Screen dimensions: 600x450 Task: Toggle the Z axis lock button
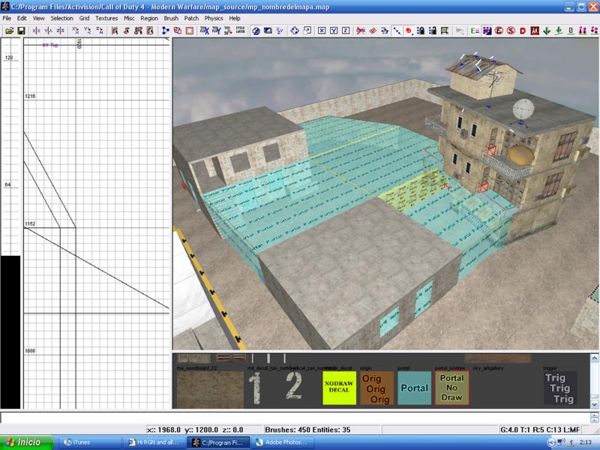click(x=346, y=31)
